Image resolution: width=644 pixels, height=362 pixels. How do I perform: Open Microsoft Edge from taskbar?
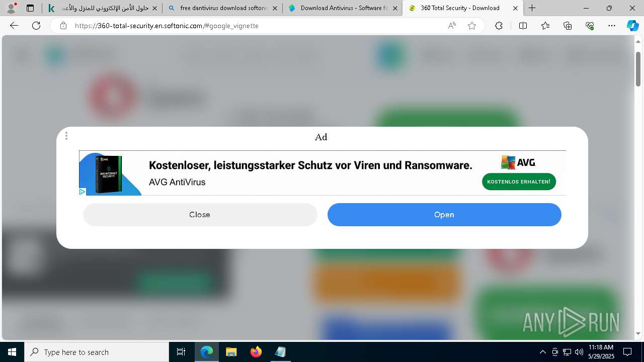point(207,352)
